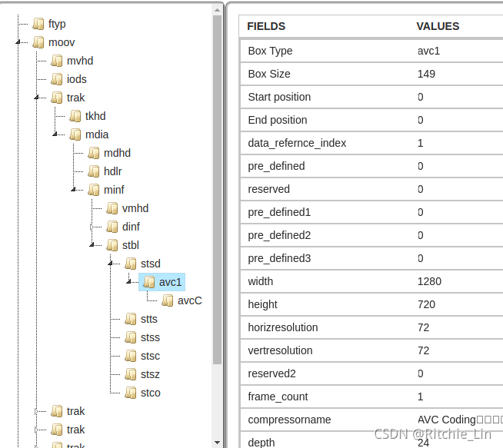
Task: Click the tree scrollbar up arrow
Action: point(217,10)
